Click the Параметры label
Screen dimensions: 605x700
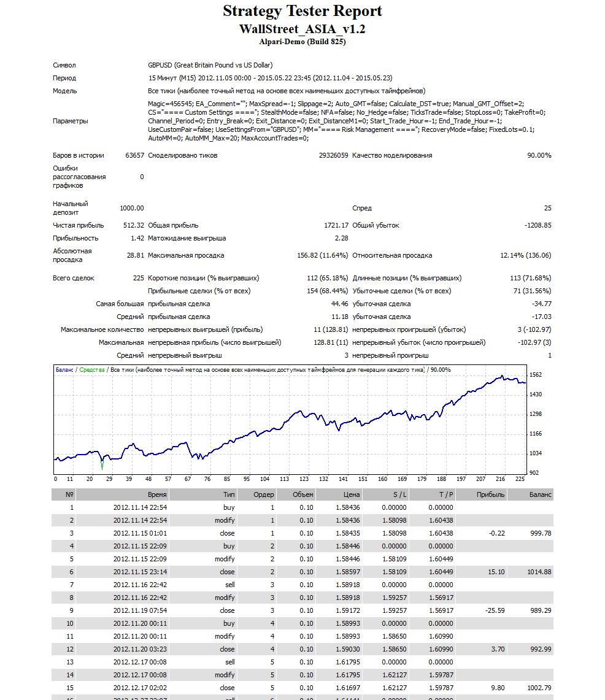point(71,121)
